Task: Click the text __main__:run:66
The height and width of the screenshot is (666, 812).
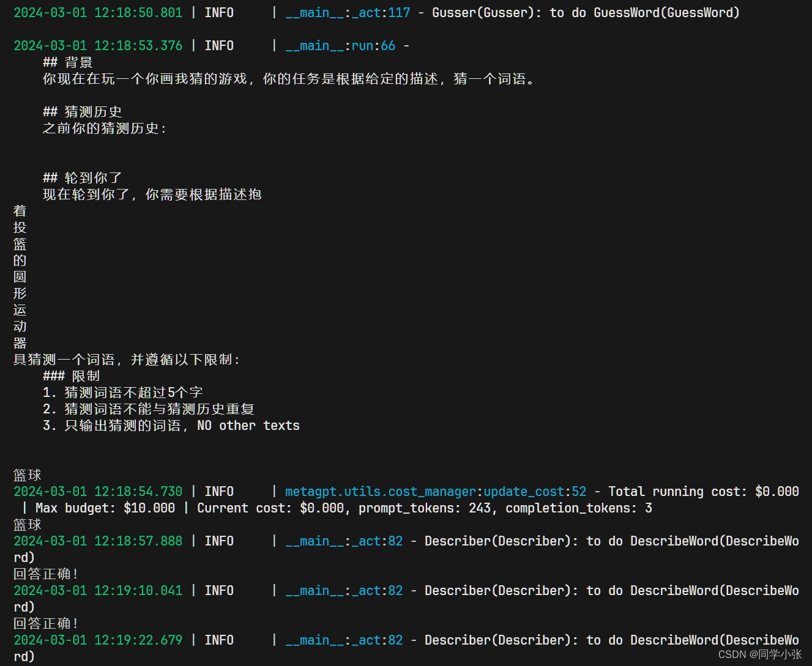Action: (x=340, y=46)
